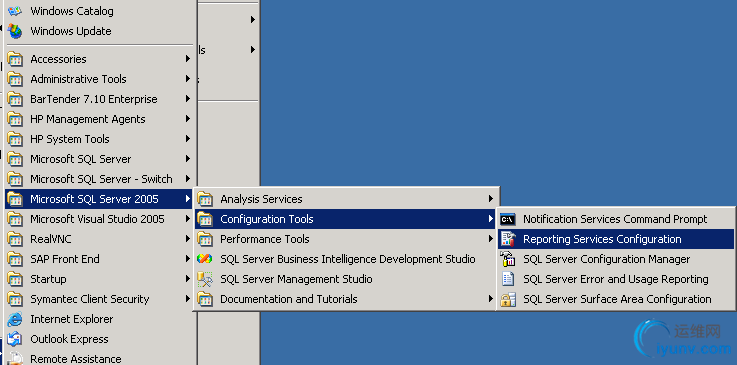Select the SAP Front End group
The image size is (737, 365).
99,259
